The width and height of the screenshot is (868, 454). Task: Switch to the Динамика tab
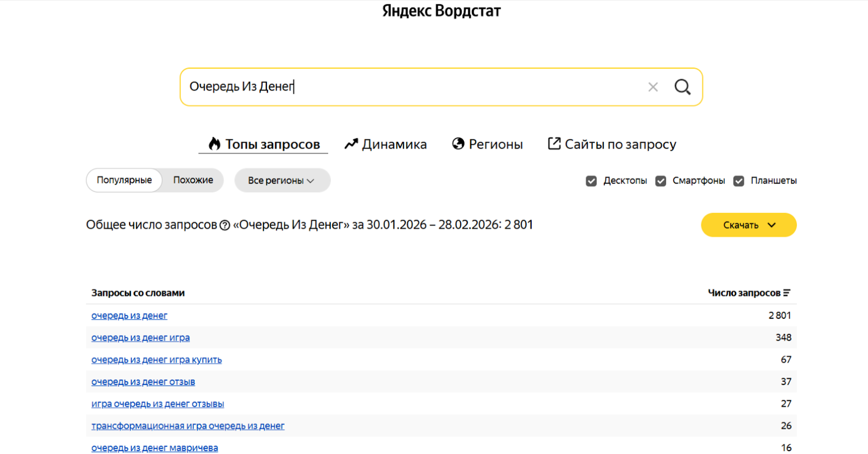click(x=386, y=144)
